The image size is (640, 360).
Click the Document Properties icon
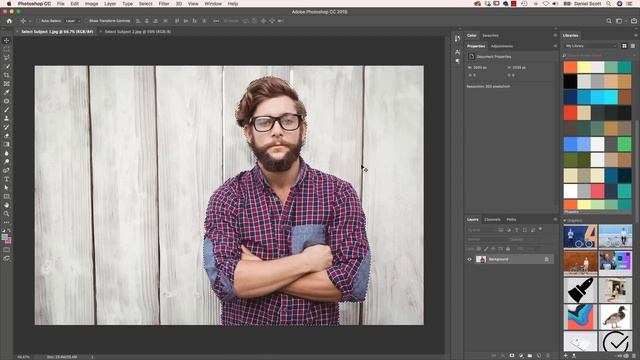(x=471, y=56)
